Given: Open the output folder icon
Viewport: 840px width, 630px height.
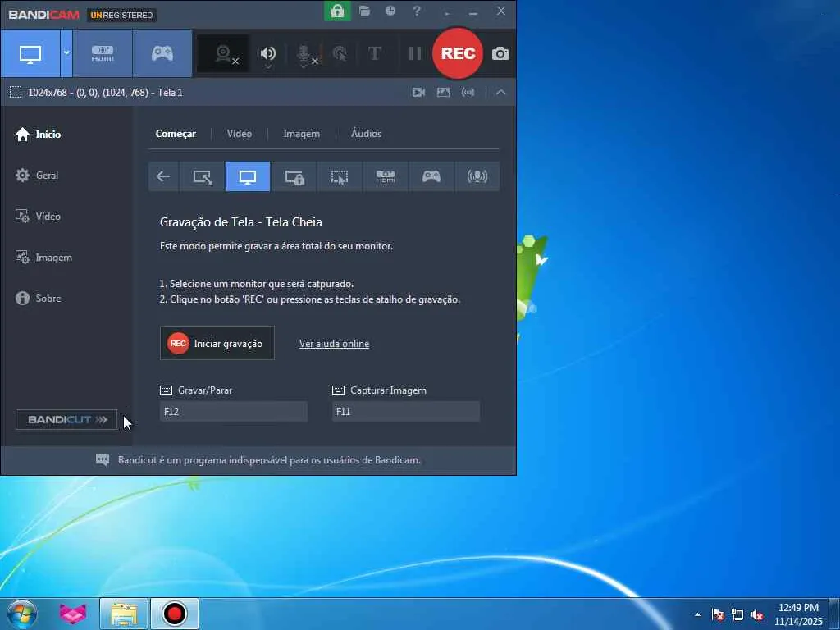Looking at the screenshot, I should [x=365, y=11].
